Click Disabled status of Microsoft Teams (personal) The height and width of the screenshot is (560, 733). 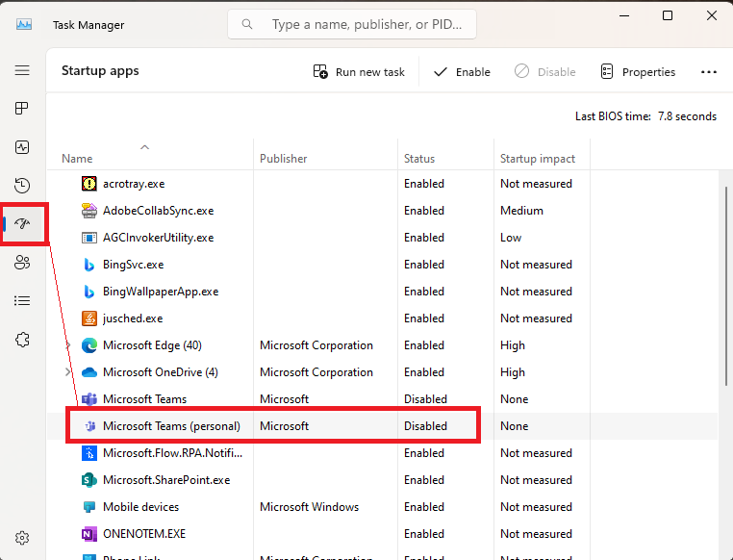(425, 426)
